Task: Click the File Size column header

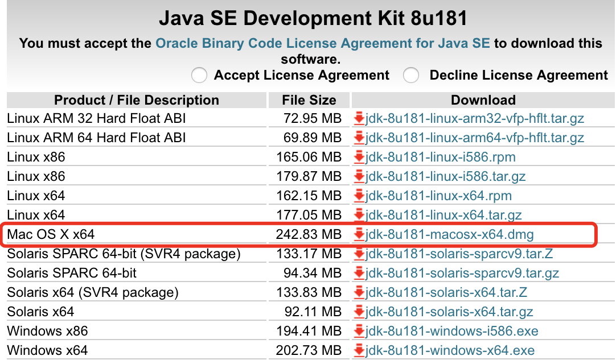Action: click(x=309, y=100)
